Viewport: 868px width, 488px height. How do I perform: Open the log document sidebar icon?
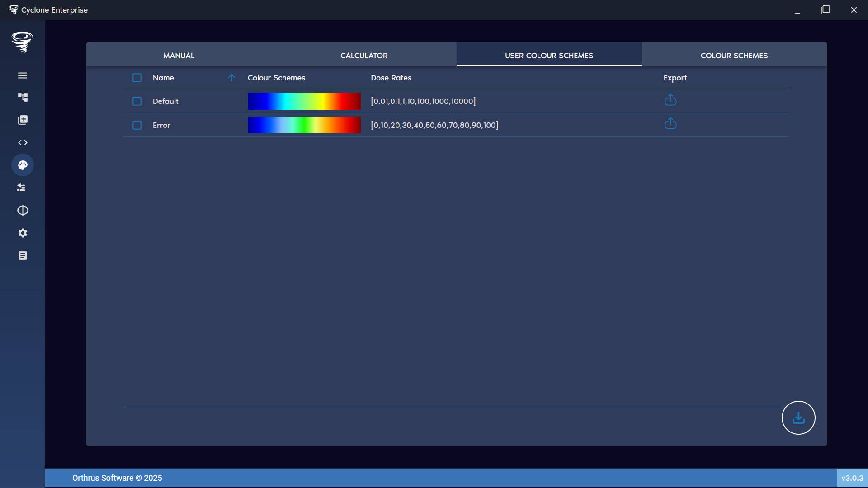[23, 255]
